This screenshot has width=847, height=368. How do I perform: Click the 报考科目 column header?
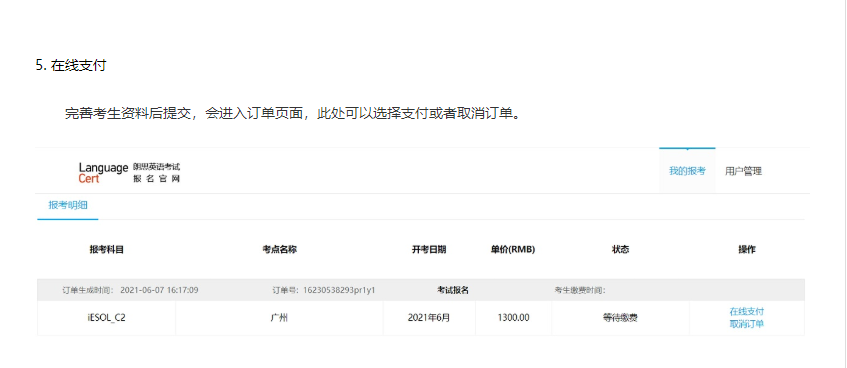click(106, 250)
